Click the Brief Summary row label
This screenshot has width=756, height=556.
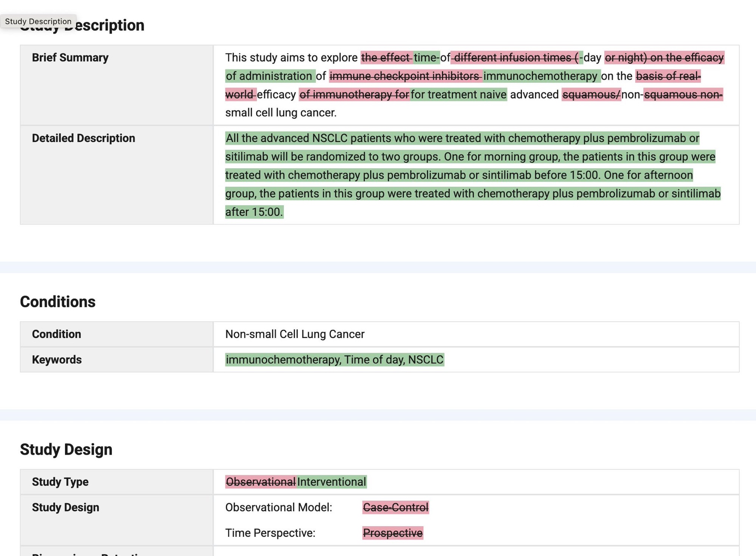pos(70,57)
